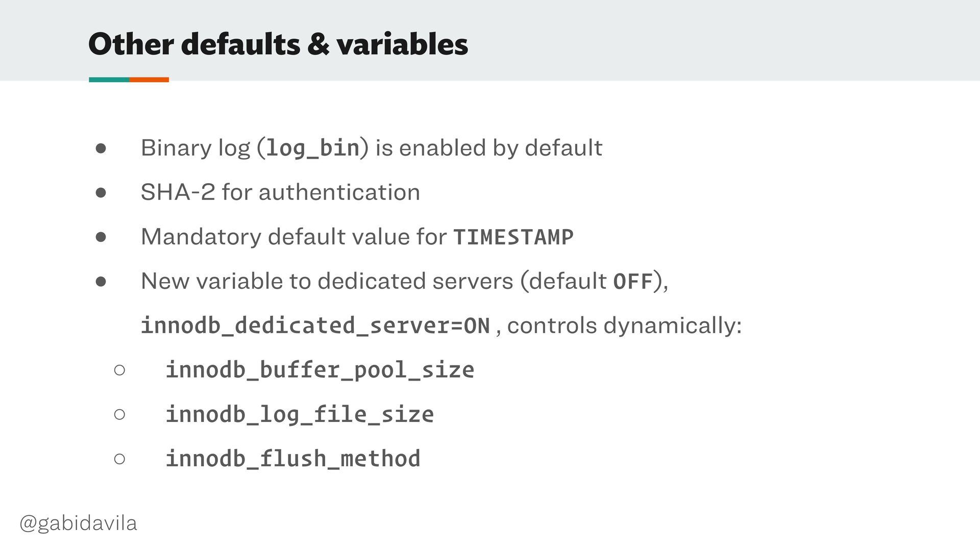Click the orange segment of the title underline
Image resolution: width=980 pixels, height=551 pixels.
(x=149, y=80)
